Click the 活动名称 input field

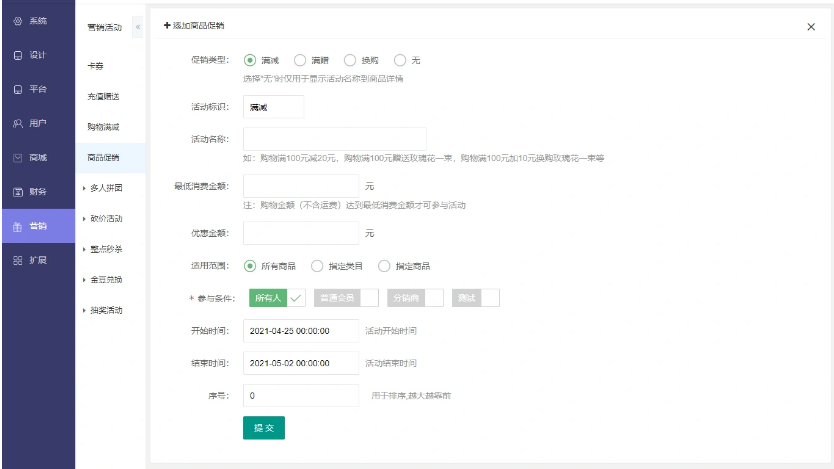point(334,138)
